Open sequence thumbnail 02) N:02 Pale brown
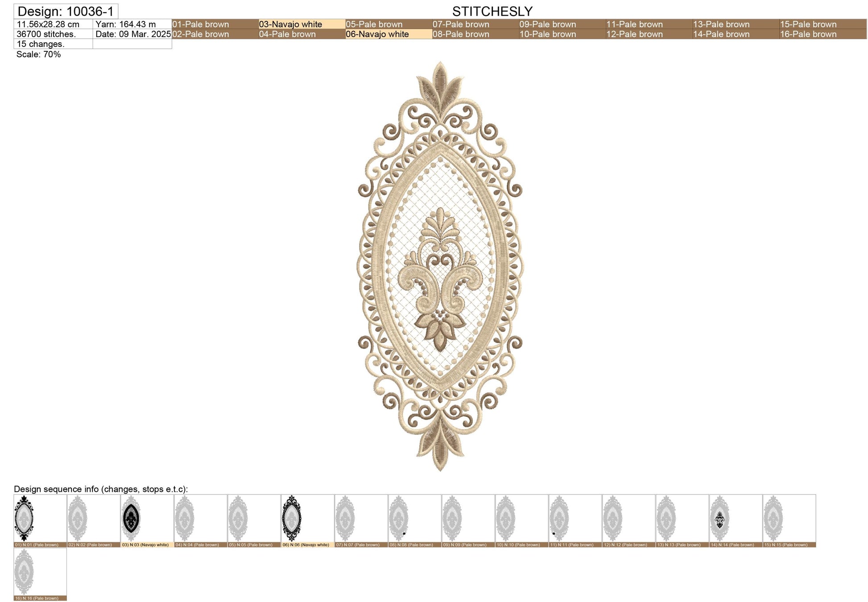The width and height of the screenshot is (868, 602). tap(94, 520)
